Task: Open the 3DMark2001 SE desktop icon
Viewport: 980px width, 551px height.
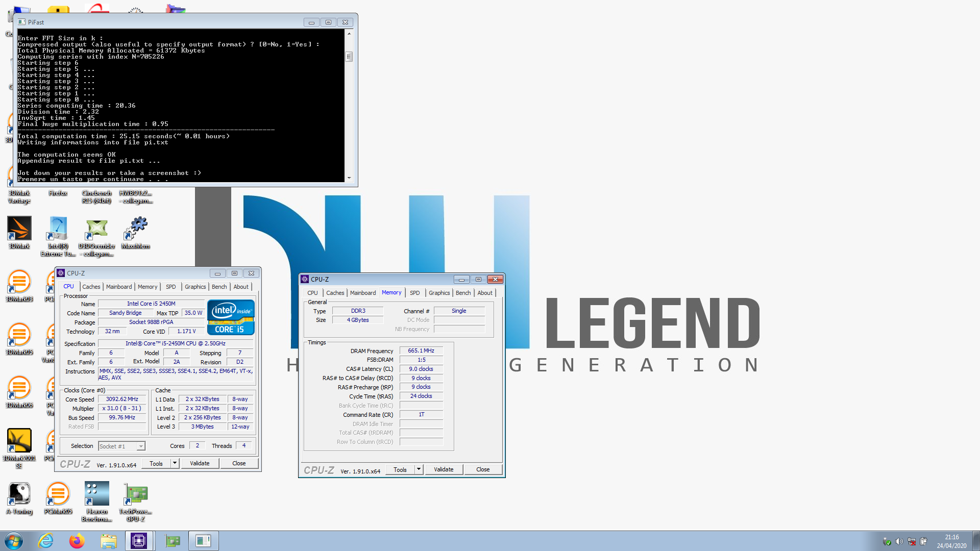Action: pos(19,448)
